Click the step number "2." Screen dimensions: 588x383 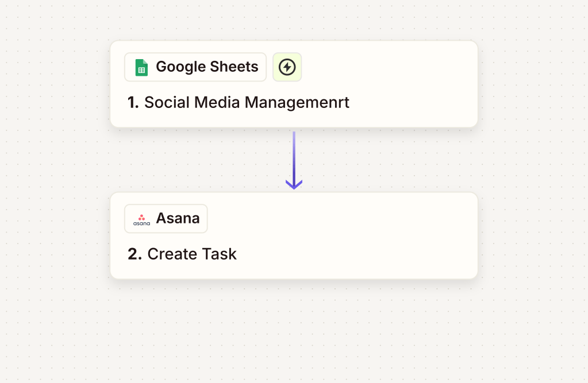pyautogui.click(x=134, y=254)
